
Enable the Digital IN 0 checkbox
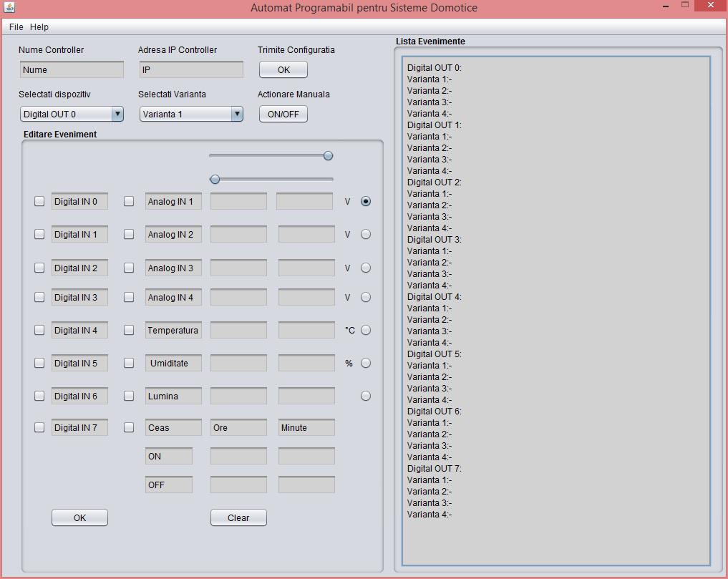coord(39,201)
